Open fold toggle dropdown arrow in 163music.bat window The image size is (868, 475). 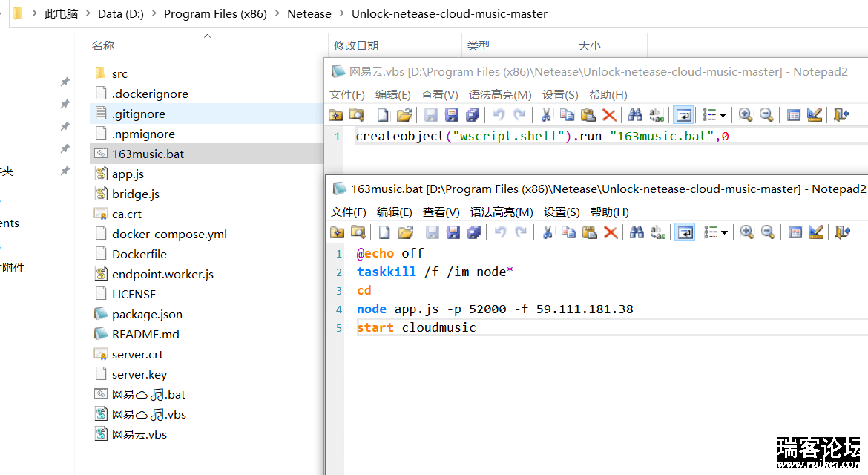[x=725, y=232]
